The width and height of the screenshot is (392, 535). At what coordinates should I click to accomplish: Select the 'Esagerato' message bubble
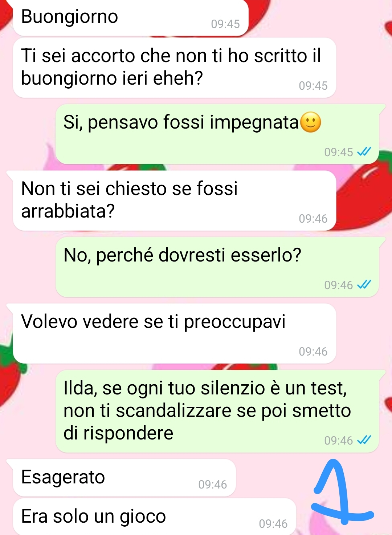click(124, 478)
